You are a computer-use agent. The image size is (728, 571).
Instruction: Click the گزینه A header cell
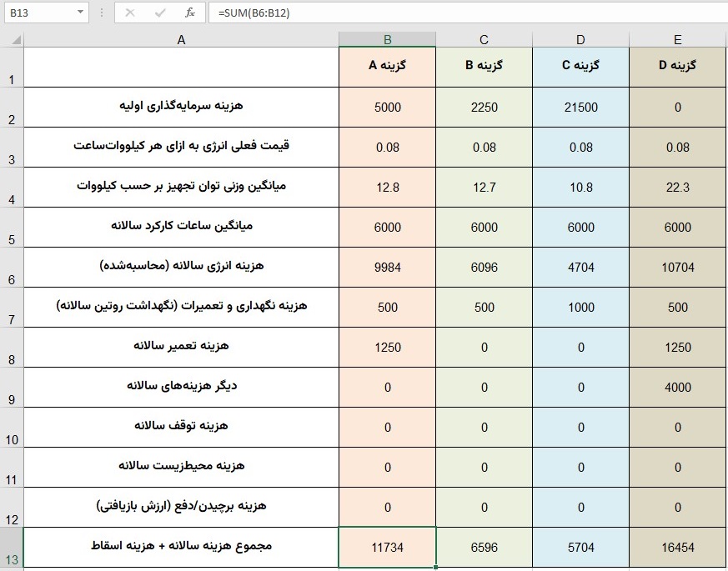pos(386,67)
